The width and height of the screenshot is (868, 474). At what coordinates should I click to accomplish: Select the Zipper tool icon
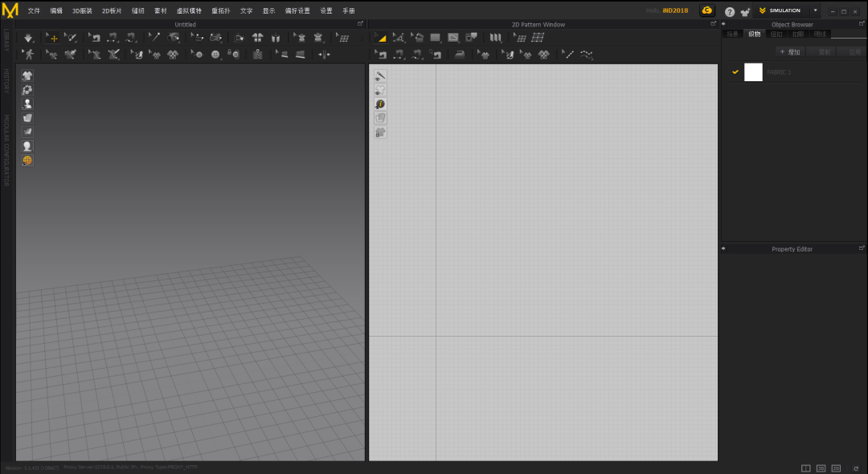tap(257, 54)
